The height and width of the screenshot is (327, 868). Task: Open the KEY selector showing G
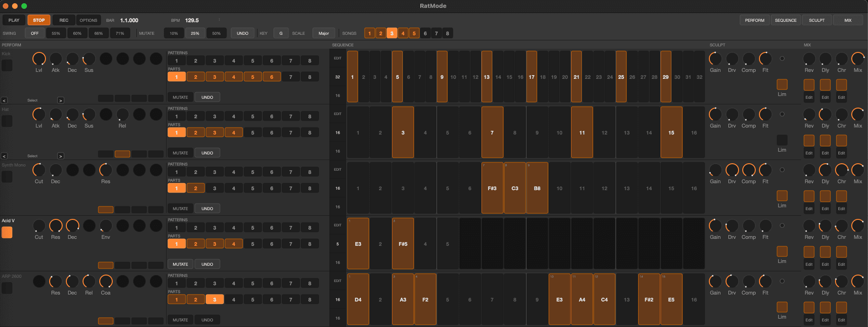[281, 33]
